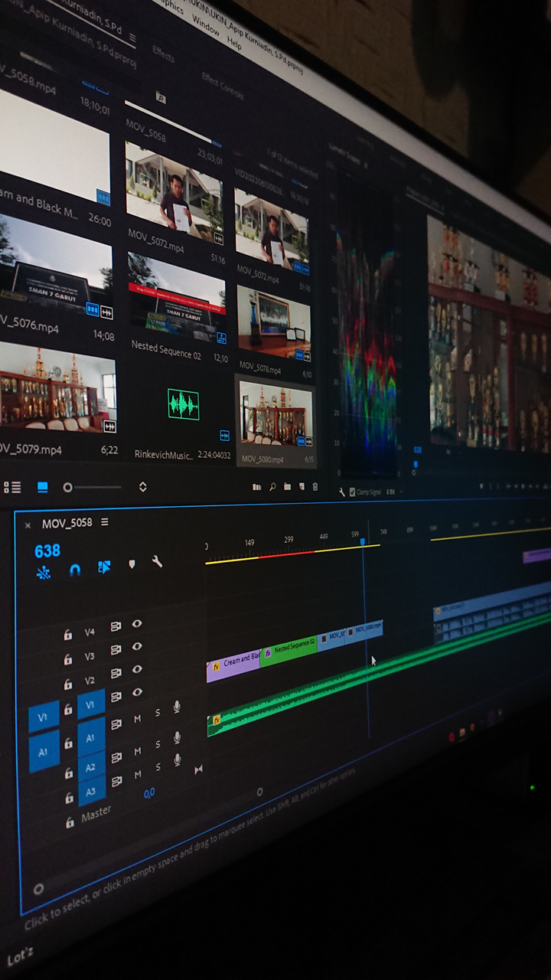Select MOV_5080.mp4 thumbnail in project
The width and height of the screenshot is (551, 980).
pos(276,414)
